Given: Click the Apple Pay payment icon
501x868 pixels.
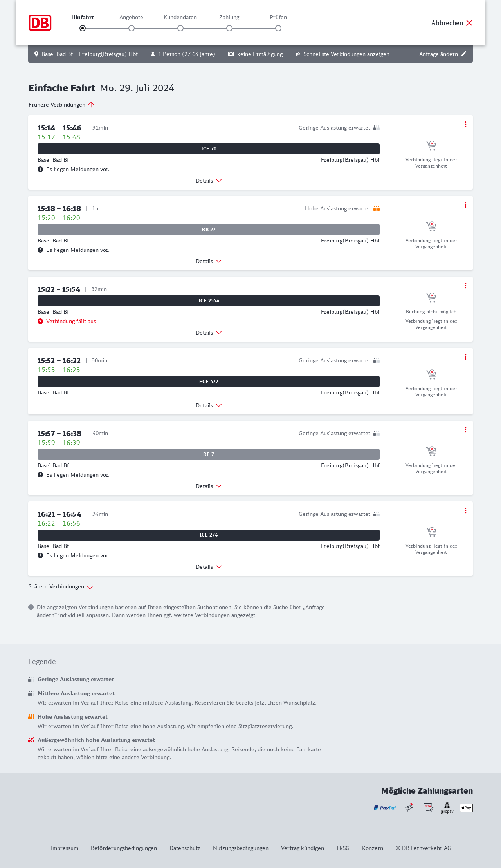Looking at the screenshot, I should 466,808.
